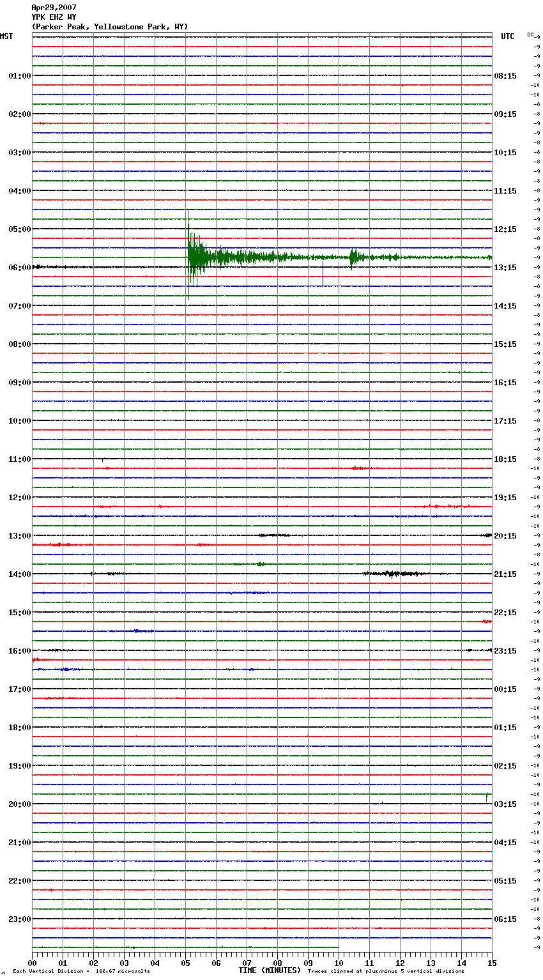
Task: Click the 23:15 UTC time label
Action: (505, 651)
